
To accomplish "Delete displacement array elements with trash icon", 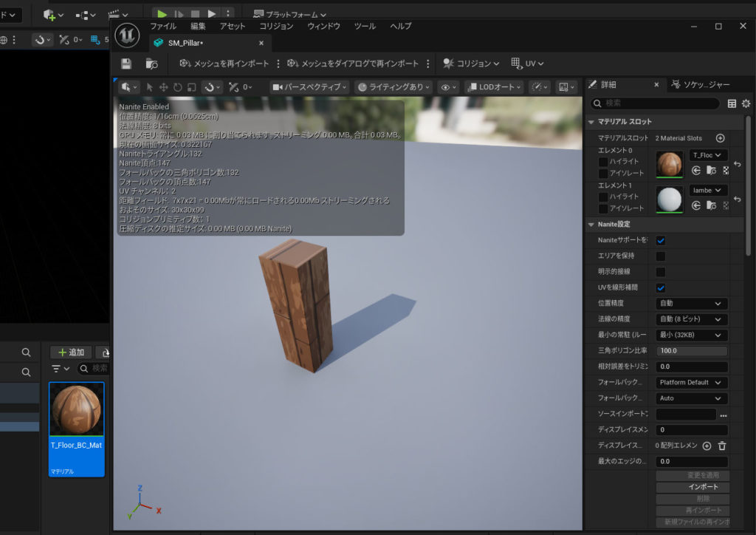I will tap(722, 446).
